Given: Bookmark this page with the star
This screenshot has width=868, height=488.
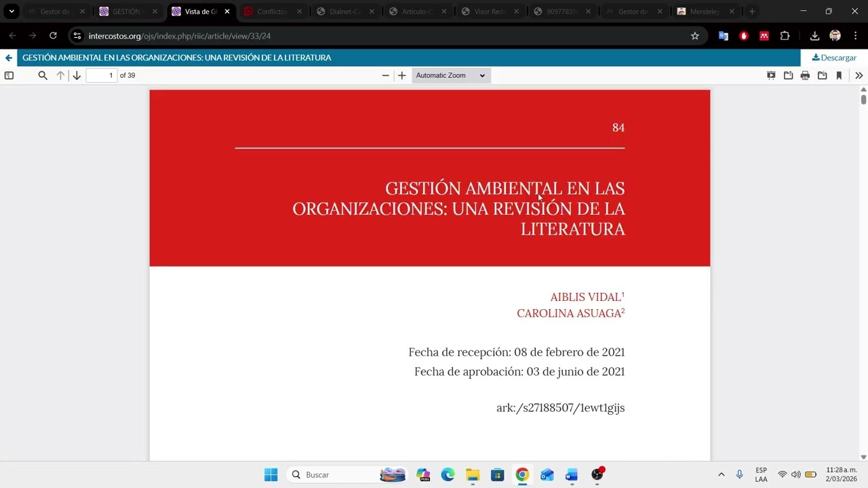Looking at the screenshot, I should (x=695, y=36).
